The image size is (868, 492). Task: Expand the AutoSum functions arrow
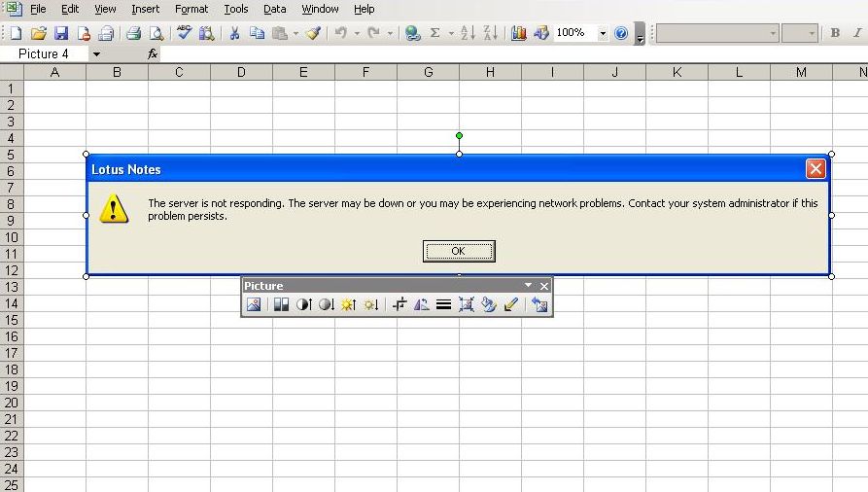[x=451, y=33]
